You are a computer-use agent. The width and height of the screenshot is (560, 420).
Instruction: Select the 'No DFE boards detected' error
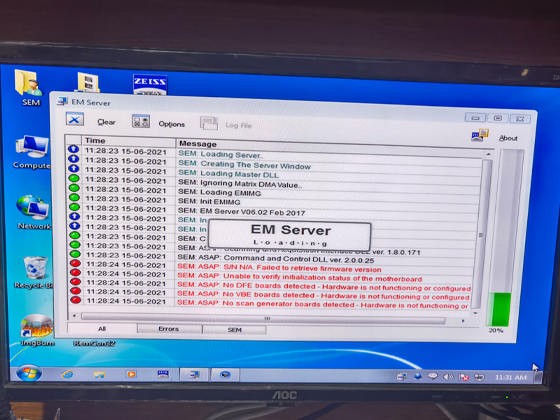[x=270, y=285]
